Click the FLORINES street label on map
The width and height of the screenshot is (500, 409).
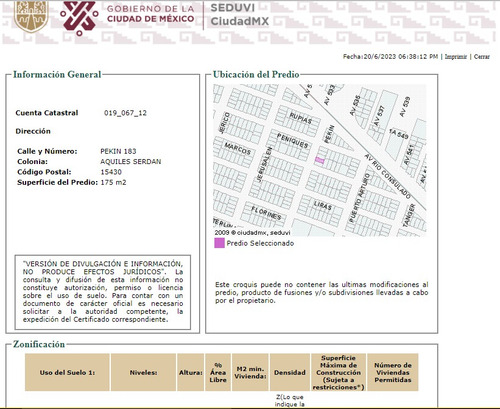tap(266, 213)
